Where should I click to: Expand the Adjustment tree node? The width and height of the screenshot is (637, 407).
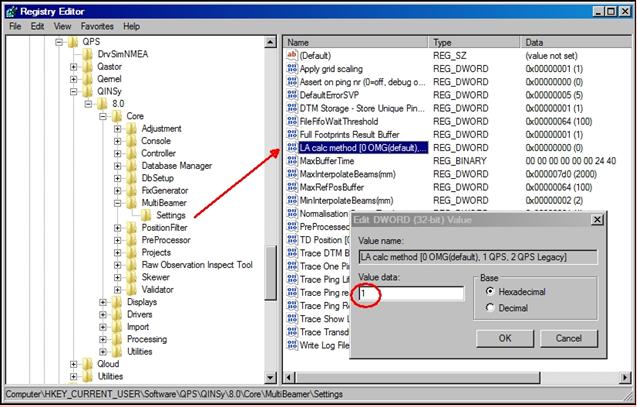coord(117,129)
